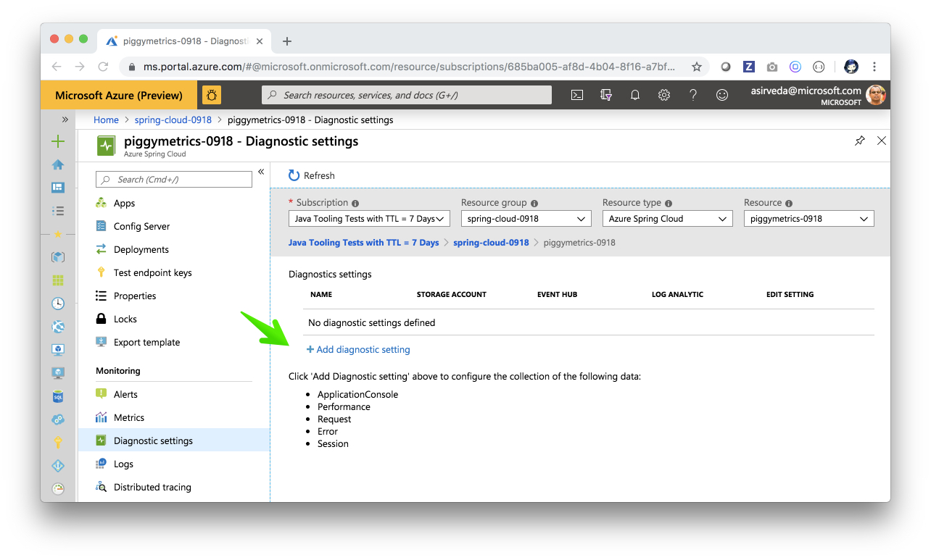Open the clock Recent icon in left rail
The image size is (931, 560).
[x=58, y=304]
